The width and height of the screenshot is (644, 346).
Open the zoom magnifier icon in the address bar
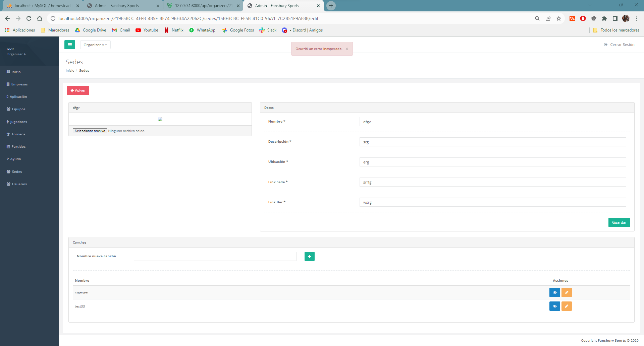[x=537, y=18]
